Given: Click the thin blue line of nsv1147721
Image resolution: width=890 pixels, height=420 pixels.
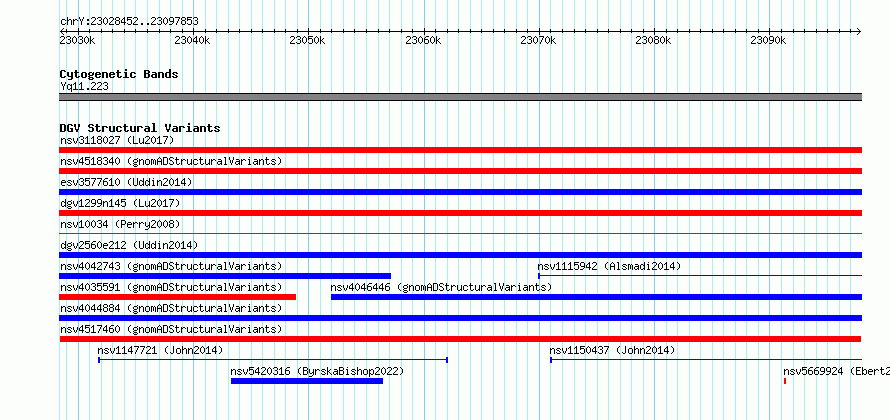Looking at the screenshot, I should (273, 360).
